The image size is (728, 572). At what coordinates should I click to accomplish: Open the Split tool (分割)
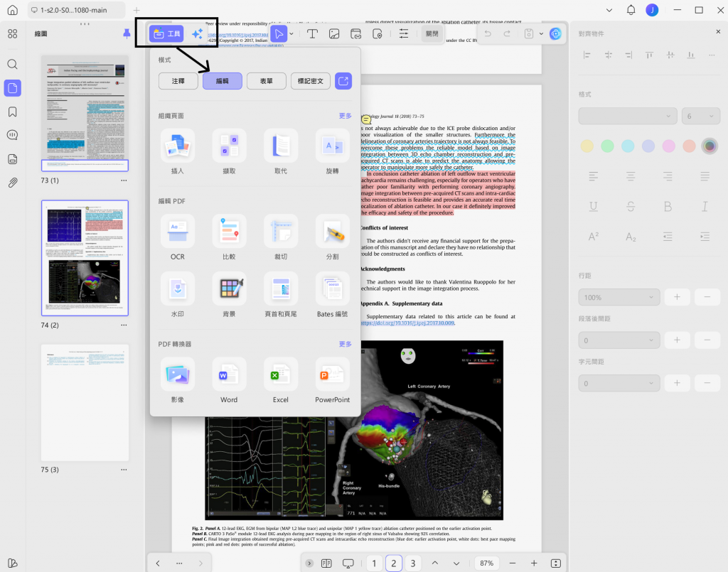[333, 237]
